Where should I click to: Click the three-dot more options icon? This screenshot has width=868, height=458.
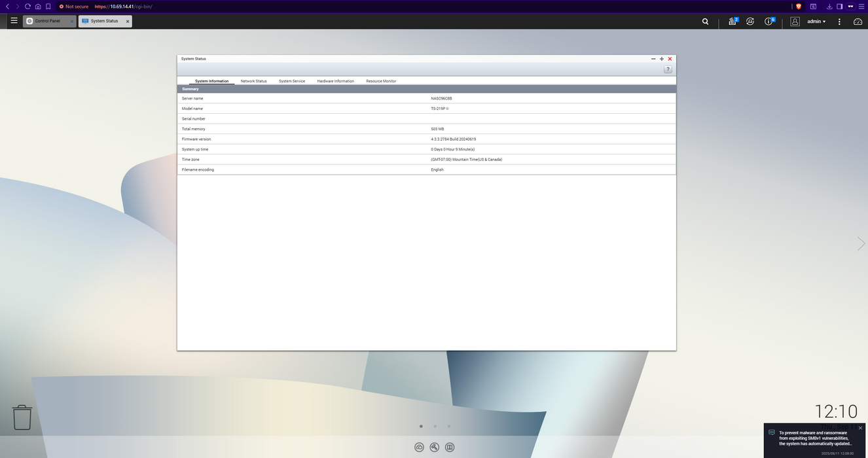click(x=839, y=22)
